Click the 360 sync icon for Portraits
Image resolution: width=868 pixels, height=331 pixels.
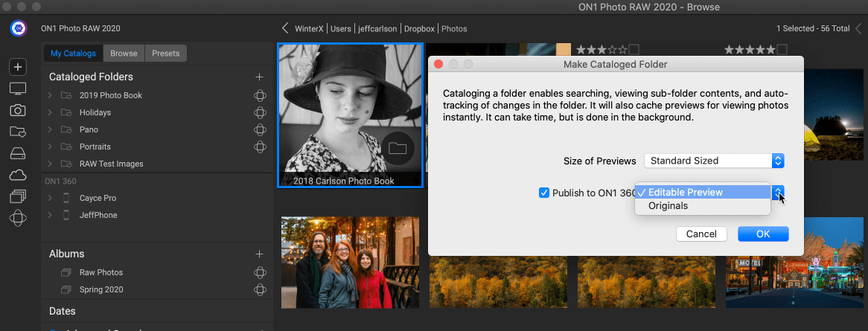click(x=260, y=147)
